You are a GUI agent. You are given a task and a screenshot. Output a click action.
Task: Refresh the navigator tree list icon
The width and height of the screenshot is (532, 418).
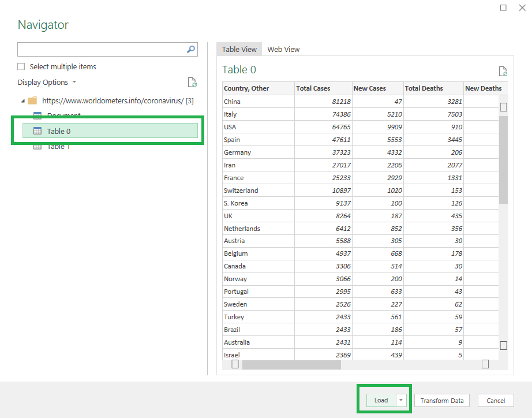(192, 83)
